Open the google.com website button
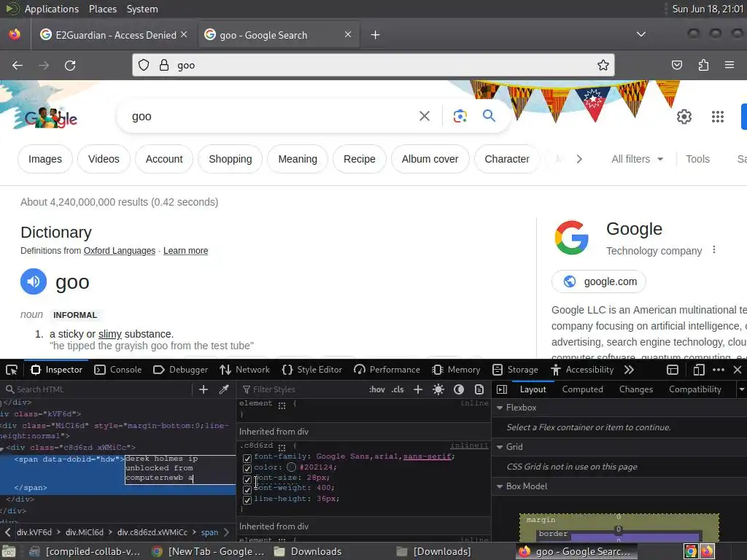The height and width of the screenshot is (560, 747). pyautogui.click(x=599, y=281)
